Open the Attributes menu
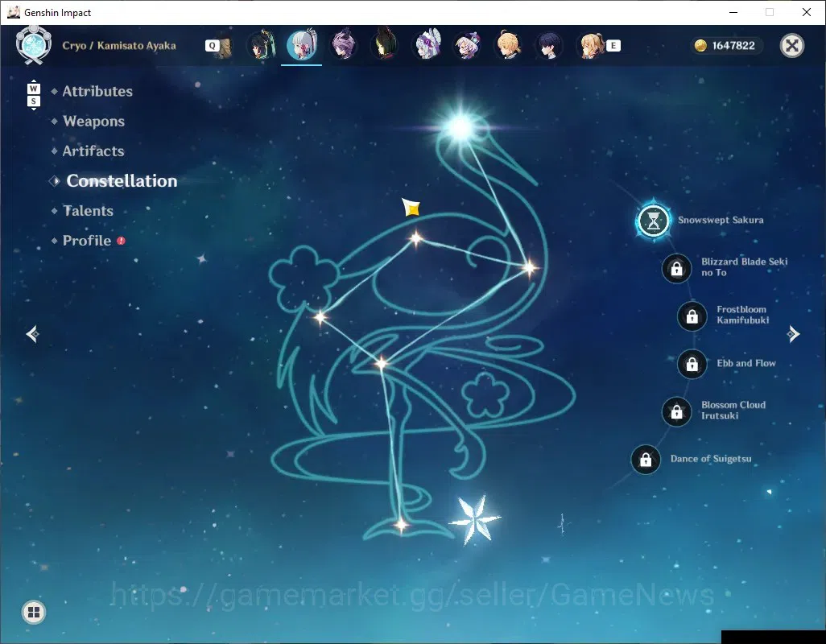The height and width of the screenshot is (644, 826). pos(97,91)
